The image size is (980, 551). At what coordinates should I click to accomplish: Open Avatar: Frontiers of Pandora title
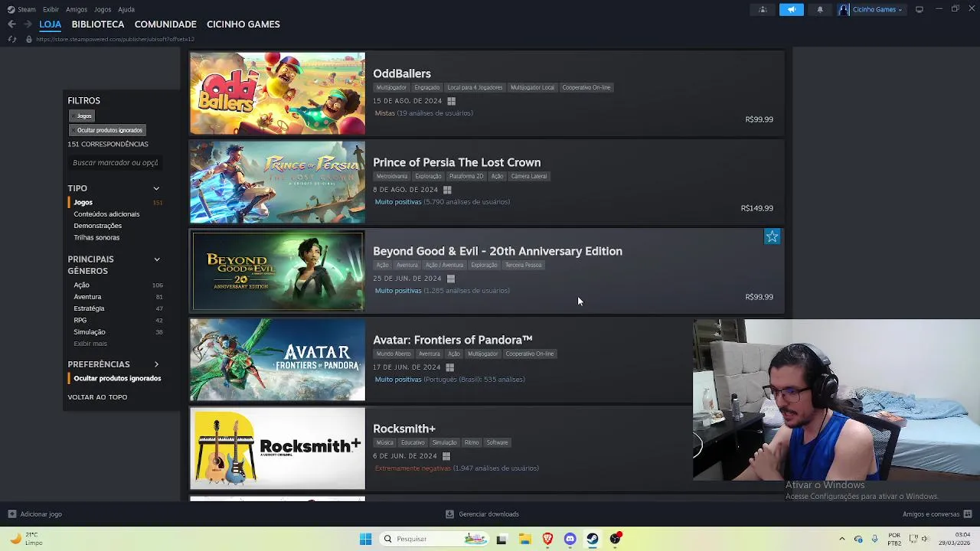(452, 340)
